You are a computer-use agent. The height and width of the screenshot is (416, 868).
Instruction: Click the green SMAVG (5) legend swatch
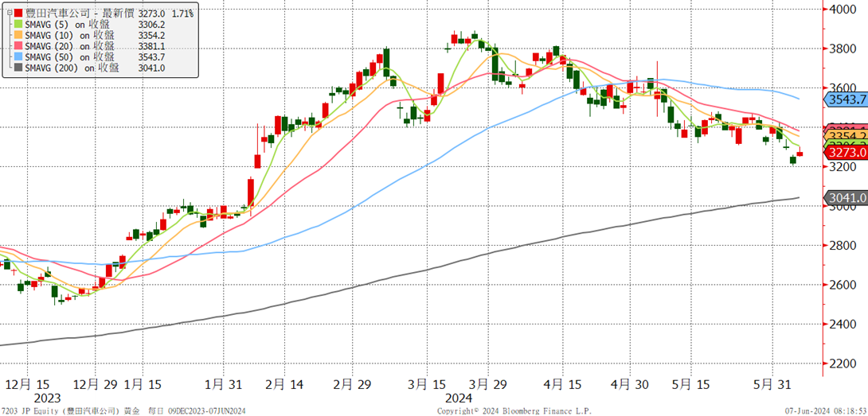pos(19,25)
